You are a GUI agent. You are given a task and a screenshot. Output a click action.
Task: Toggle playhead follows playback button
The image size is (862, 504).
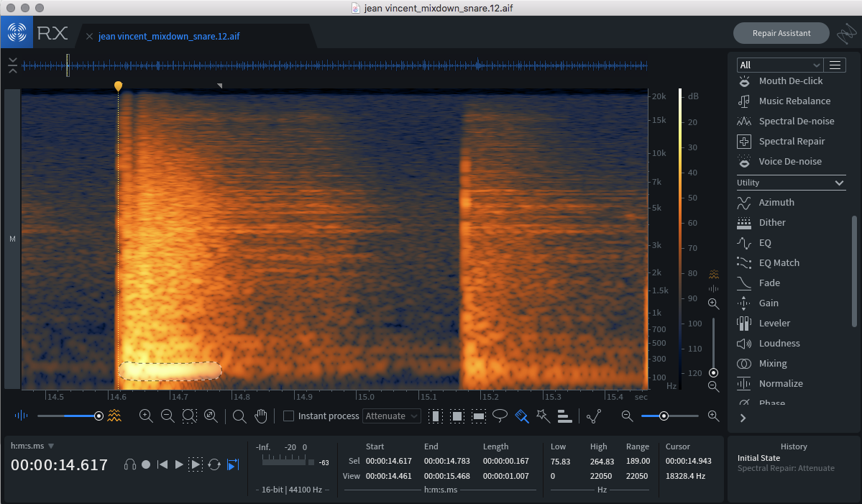pos(233,464)
